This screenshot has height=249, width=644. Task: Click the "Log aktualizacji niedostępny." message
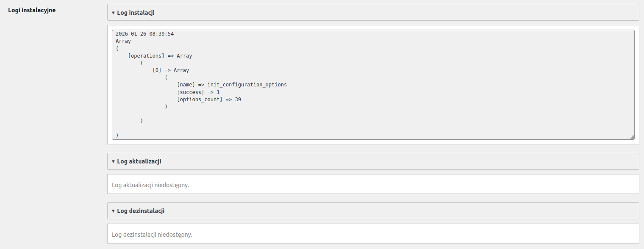[150, 185]
